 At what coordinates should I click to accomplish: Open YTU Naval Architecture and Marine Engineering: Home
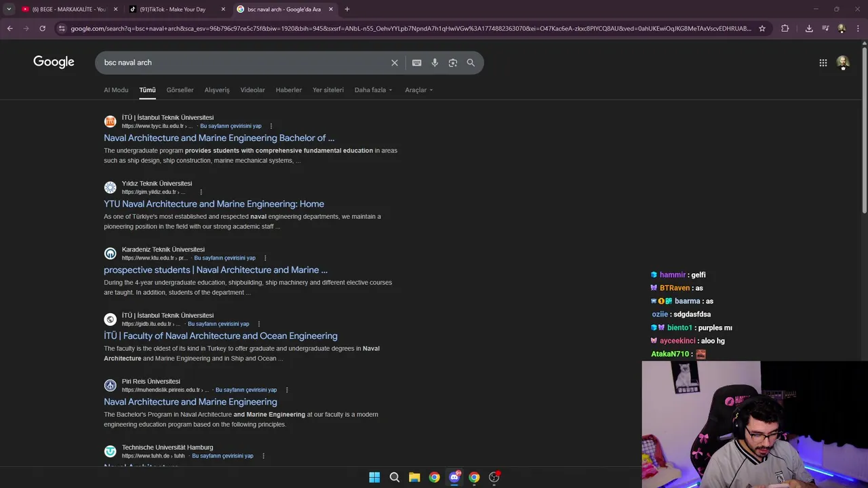point(214,203)
